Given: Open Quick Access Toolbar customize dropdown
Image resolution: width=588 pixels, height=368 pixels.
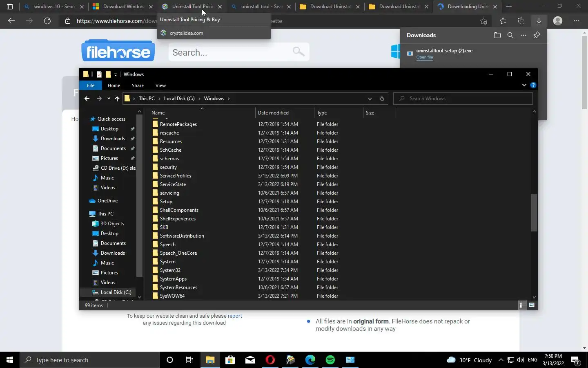Looking at the screenshot, I should point(116,74).
